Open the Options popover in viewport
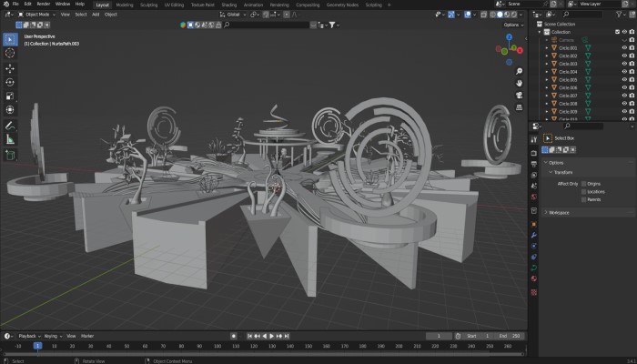The height and width of the screenshot is (364, 637). (512, 25)
